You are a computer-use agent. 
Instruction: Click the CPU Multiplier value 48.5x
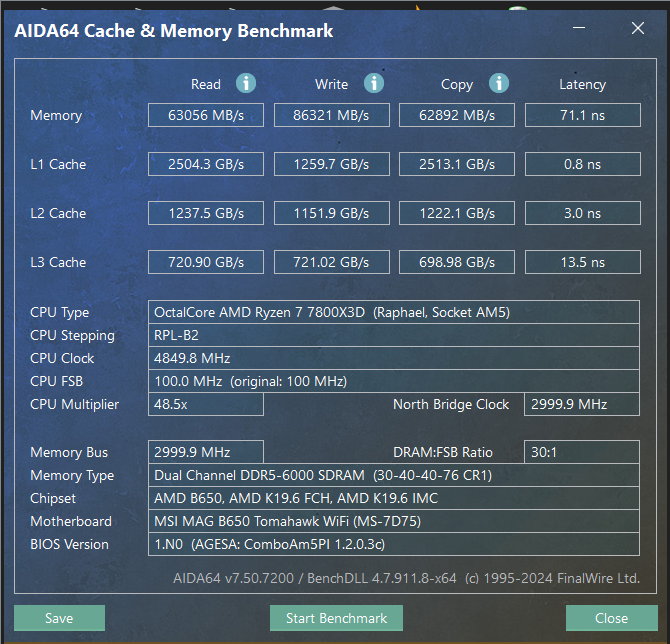coord(206,404)
